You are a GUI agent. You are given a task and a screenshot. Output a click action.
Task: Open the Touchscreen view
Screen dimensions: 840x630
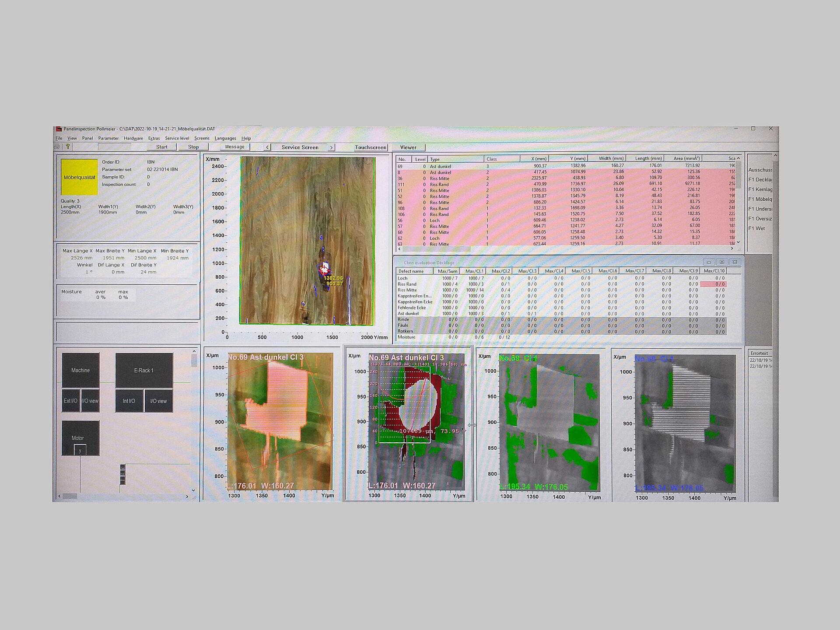coord(371,147)
